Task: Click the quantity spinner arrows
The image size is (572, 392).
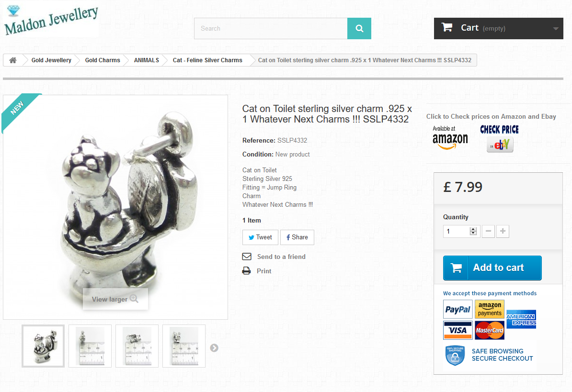Action: click(x=473, y=231)
